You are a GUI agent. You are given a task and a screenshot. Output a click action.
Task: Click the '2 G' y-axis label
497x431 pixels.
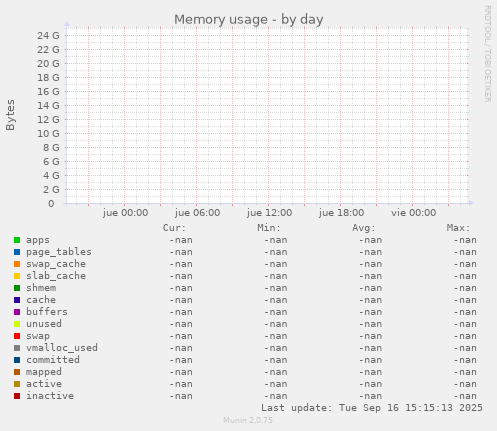click(51, 189)
